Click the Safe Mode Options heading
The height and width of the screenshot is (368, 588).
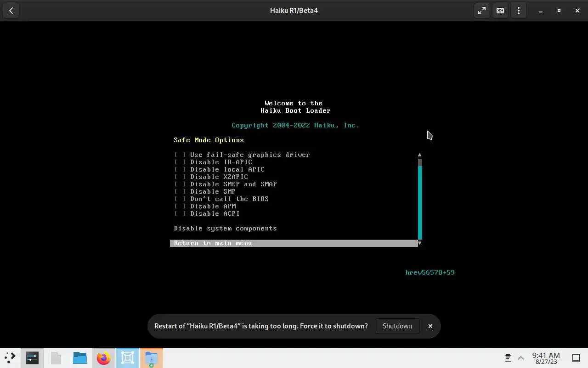pyautogui.click(x=209, y=140)
